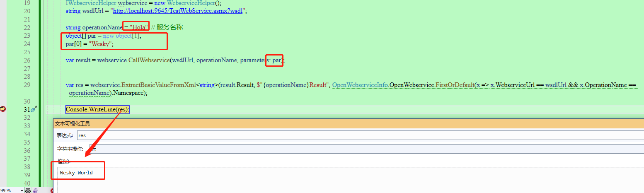The height and width of the screenshot is (193, 644).
Task: Click the value box showing Wesky World
Action: [x=77, y=173]
